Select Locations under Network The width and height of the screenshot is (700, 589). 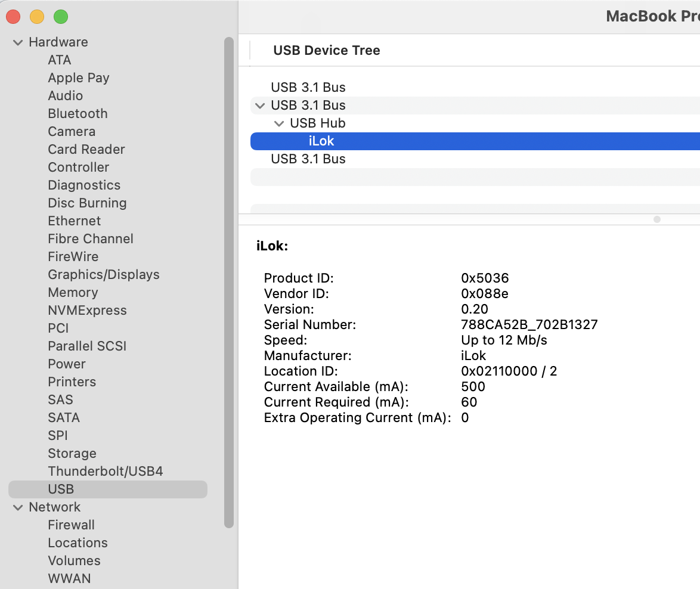point(78,542)
